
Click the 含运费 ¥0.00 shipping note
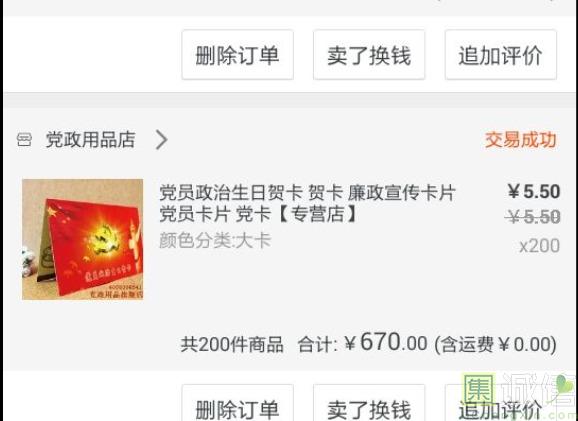coord(495,344)
